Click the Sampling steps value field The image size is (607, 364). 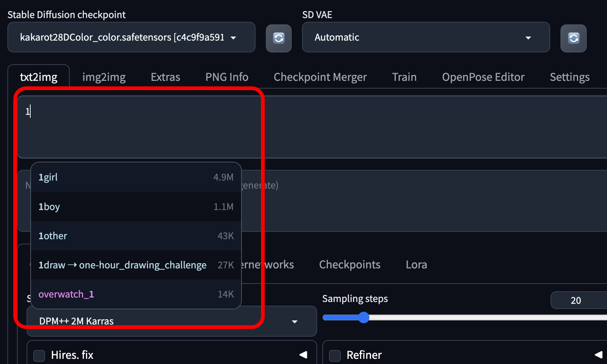(x=577, y=300)
